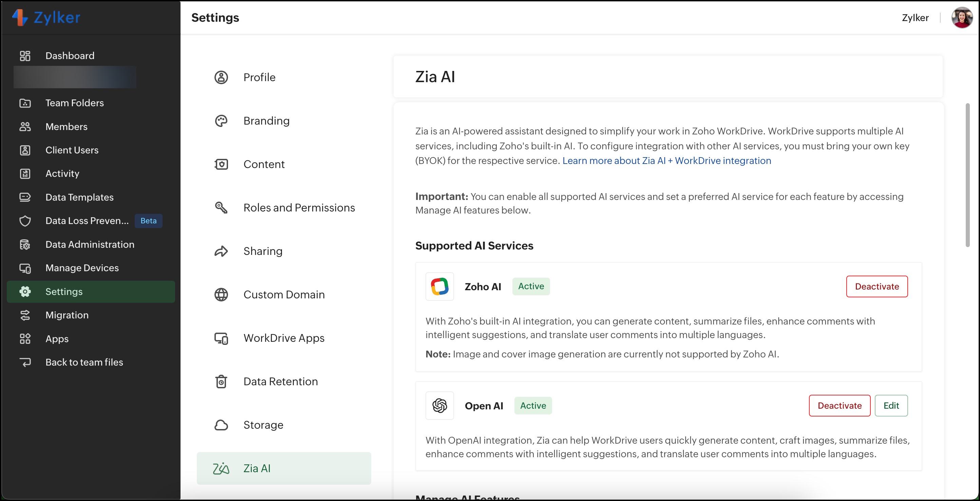980x501 pixels.
Task: Deactivate the Open AI service
Action: (839, 406)
